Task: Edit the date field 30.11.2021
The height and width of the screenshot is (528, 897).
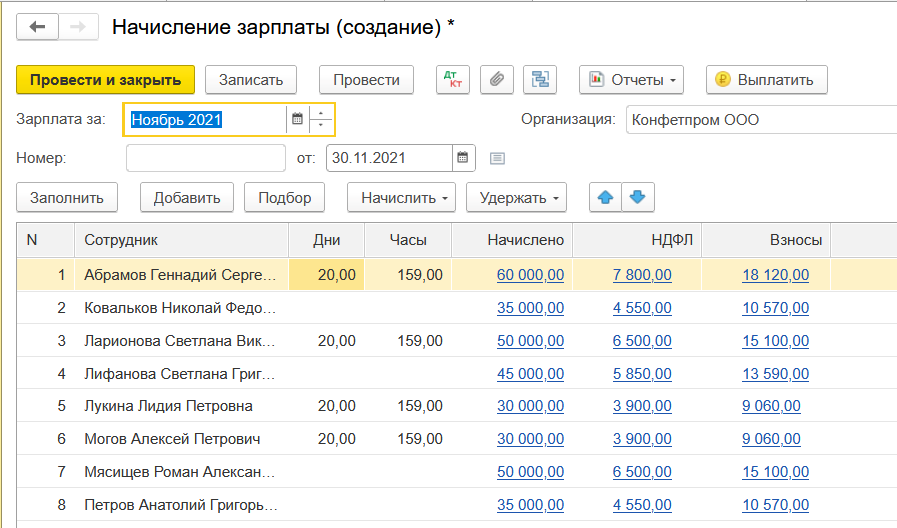Action: pos(389,158)
